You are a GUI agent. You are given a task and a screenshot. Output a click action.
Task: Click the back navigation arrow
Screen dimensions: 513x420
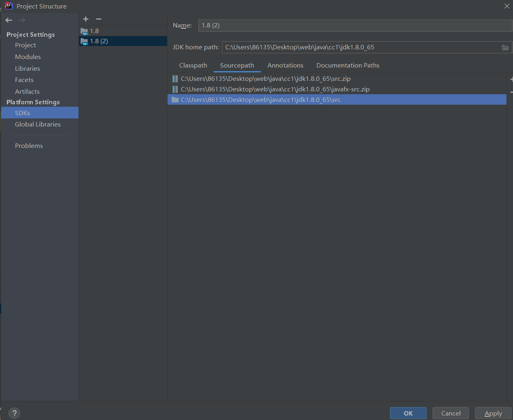pos(9,20)
